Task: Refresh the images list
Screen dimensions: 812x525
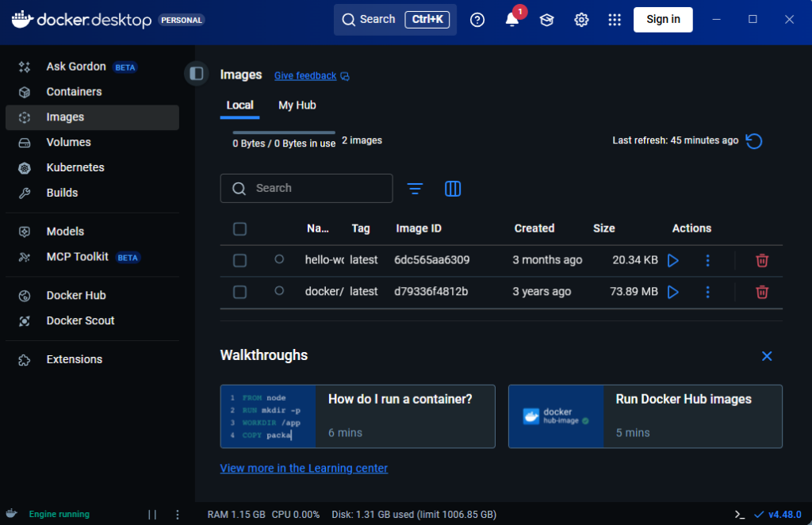Action: pos(754,141)
